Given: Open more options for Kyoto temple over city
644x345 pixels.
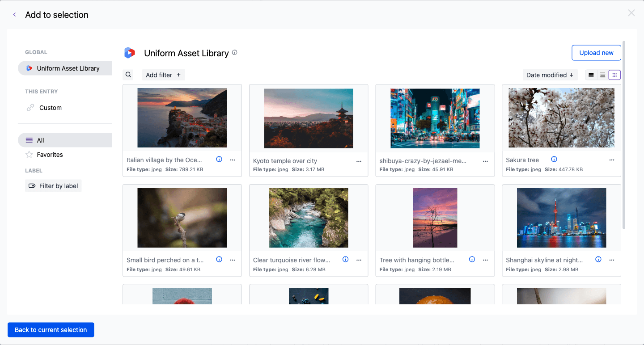Looking at the screenshot, I should click(x=359, y=161).
